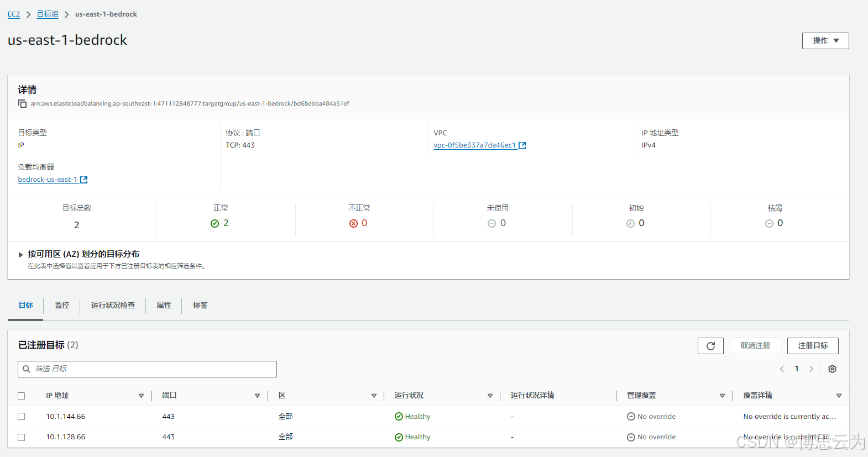Click the unhealthy red cross status icon
This screenshot has width=868, height=457.
[x=353, y=223]
